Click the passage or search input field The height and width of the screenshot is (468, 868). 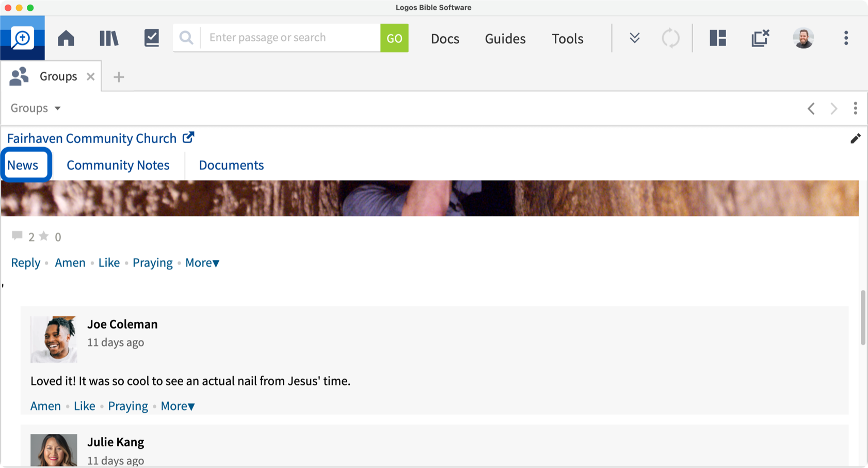click(x=291, y=38)
